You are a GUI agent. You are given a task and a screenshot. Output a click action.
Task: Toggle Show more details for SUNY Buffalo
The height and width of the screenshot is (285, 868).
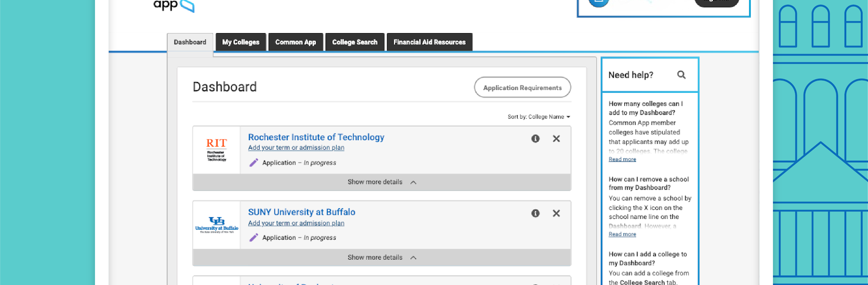[382, 257]
